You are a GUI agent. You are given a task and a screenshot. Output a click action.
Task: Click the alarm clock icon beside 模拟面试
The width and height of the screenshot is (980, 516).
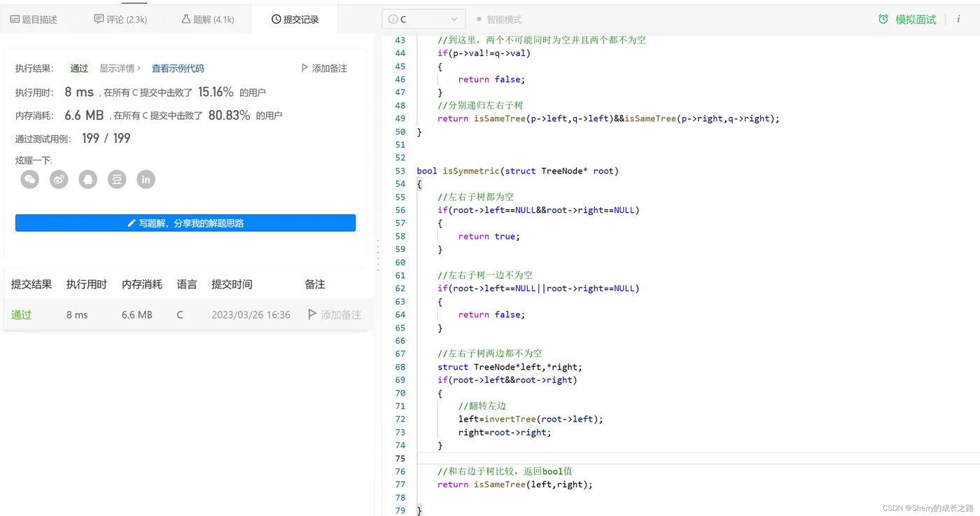(883, 19)
